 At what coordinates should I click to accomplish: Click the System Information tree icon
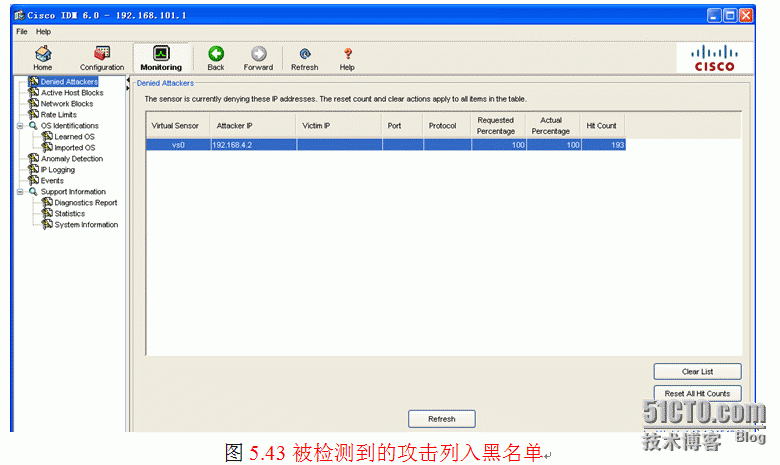tap(47, 224)
